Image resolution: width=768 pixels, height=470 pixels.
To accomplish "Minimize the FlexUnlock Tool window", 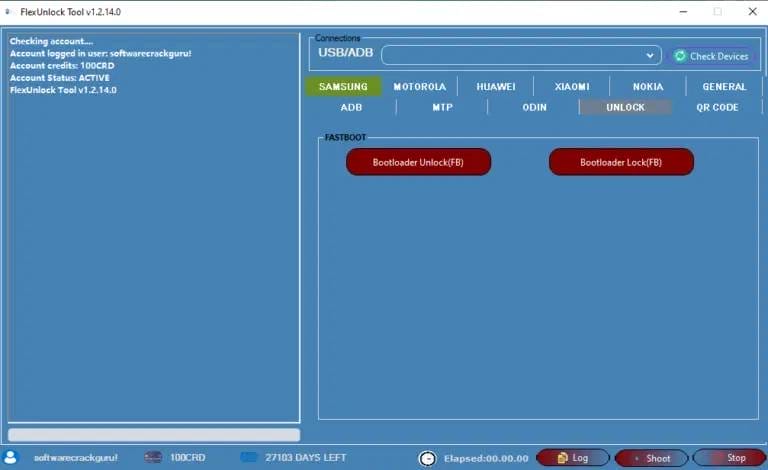I will [683, 12].
